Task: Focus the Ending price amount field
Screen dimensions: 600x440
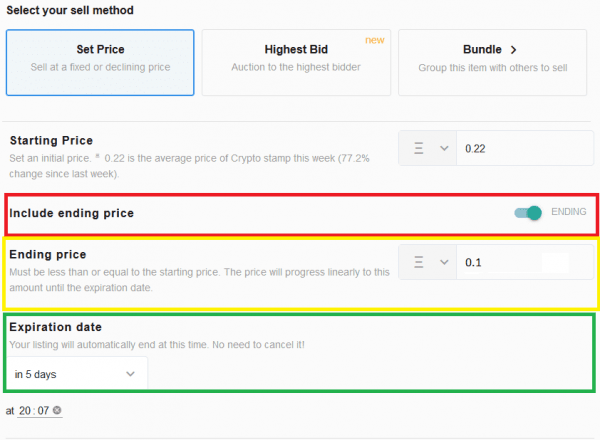Action: point(500,262)
